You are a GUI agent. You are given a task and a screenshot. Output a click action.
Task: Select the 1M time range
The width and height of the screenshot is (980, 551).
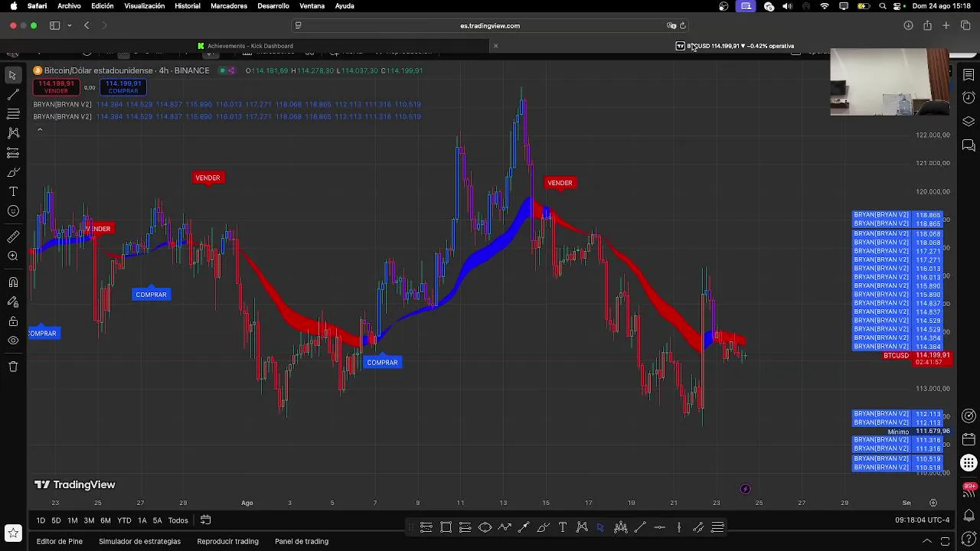tap(72, 520)
